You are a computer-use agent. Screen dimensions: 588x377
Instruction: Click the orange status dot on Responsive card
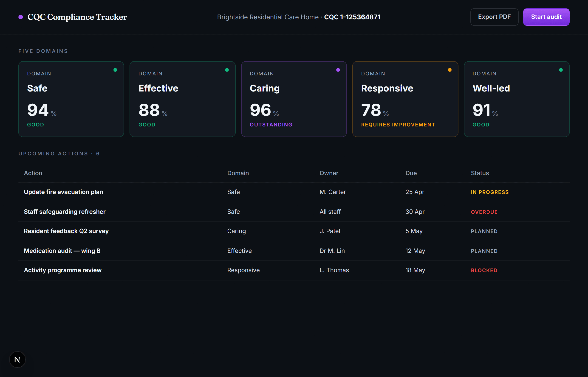(x=449, y=70)
